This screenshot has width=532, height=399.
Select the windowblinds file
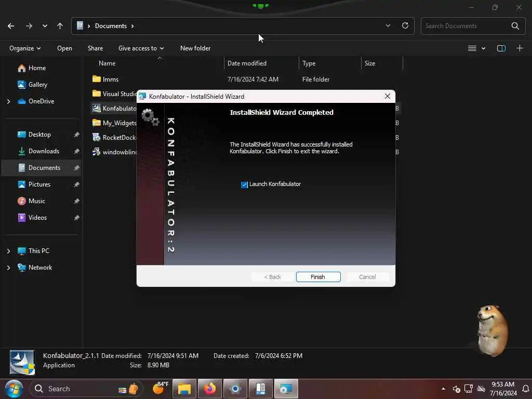(114, 152)
